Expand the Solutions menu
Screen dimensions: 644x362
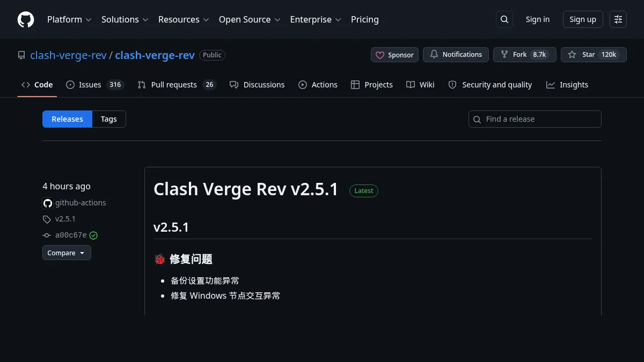pos(125,19)
